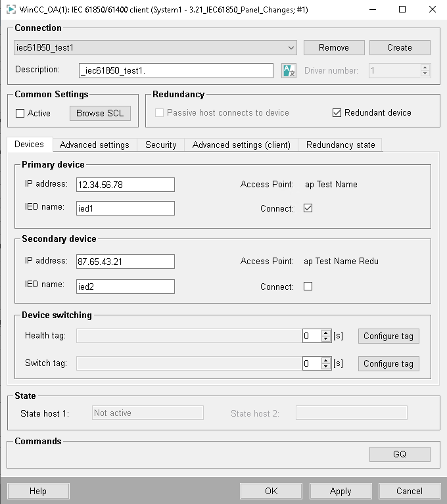This screenshot has width=447, height=504.
Task: Open the Advanced settings (client) tab
Action: pos(241,145)
